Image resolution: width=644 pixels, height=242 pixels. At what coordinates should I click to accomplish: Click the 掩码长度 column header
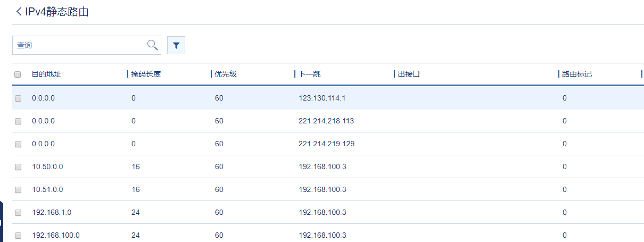146,74
